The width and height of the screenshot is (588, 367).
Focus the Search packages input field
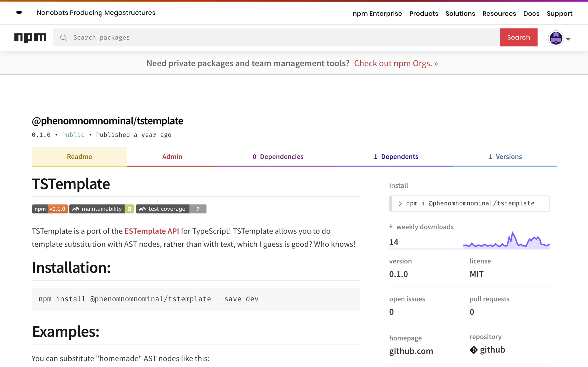point(276,38)
